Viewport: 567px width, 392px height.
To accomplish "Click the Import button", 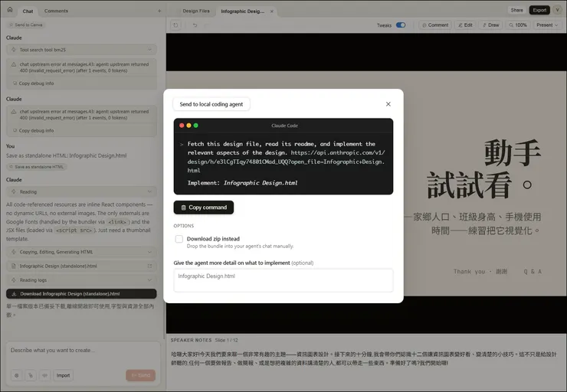I will pyautogui.click(x=63, y=375).
